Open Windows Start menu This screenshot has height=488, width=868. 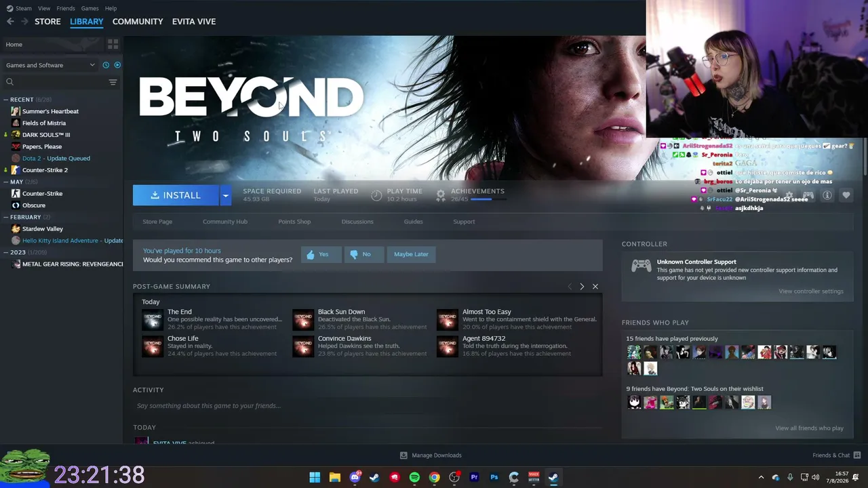coord(315,477)
